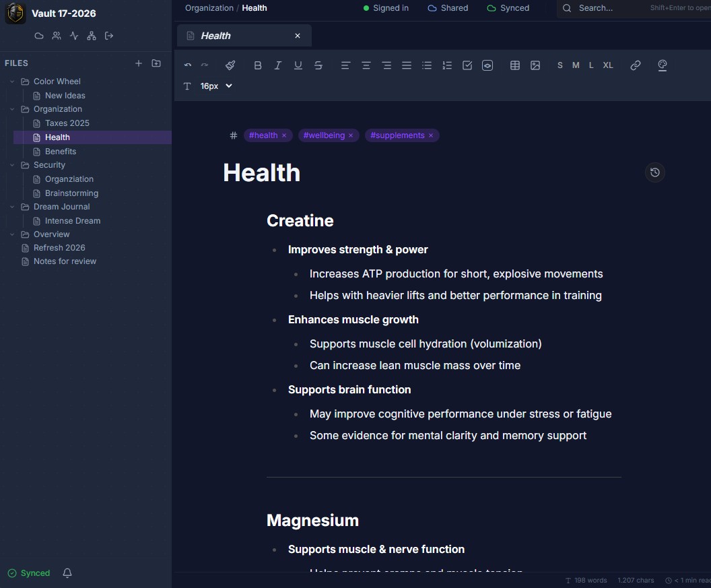Click the activity icon in the sidebar header
Image resolution: width=711 pixels, height=588 pixels.
(74, 36)
